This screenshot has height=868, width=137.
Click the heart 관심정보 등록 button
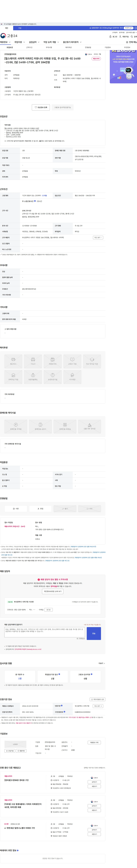[x=41, y=107]
